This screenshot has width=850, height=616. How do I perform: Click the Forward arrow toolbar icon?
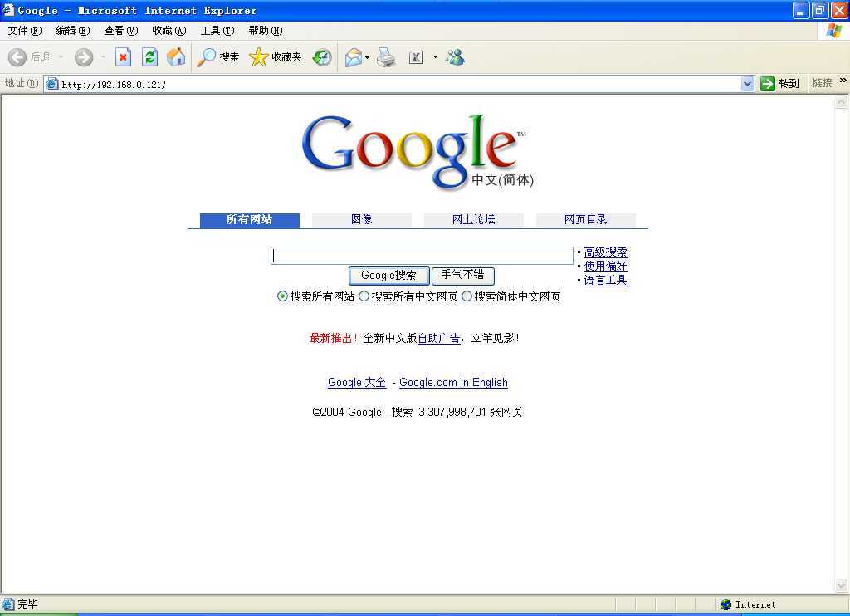pyautogui.click(x=84, y=57)
